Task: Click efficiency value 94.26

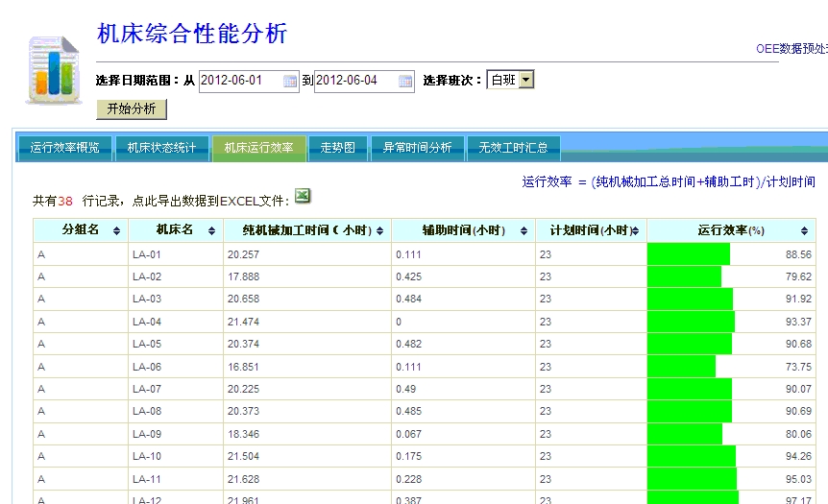Action: 798,457
